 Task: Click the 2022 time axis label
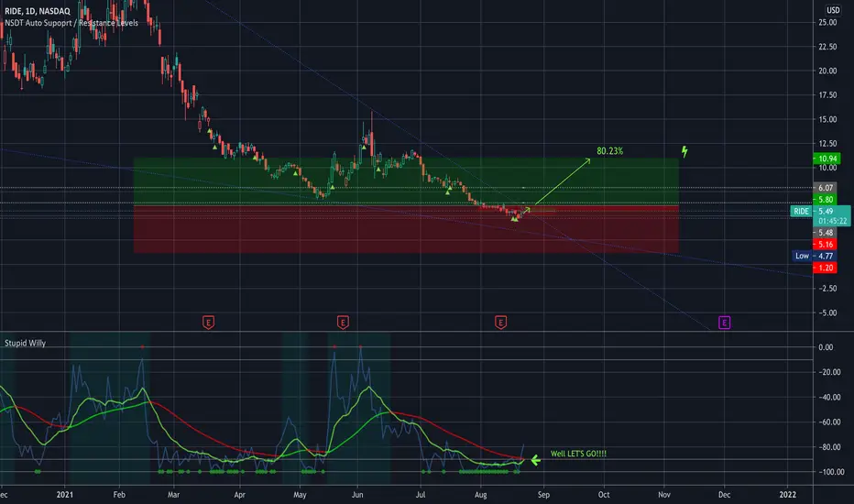(x=787, y=495)
